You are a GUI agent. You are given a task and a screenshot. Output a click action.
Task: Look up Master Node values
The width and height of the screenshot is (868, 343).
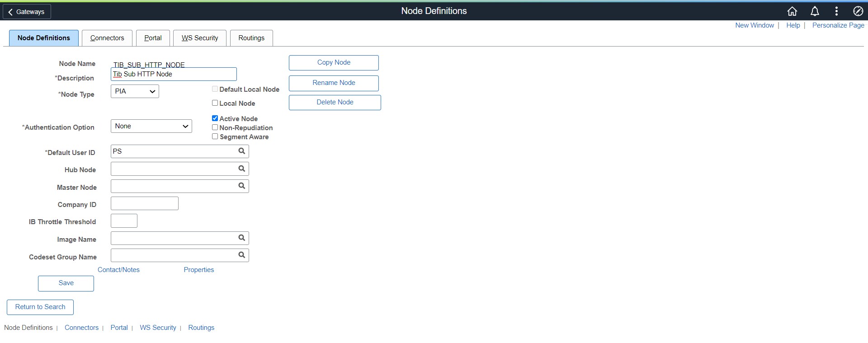[x=242, y=186]
